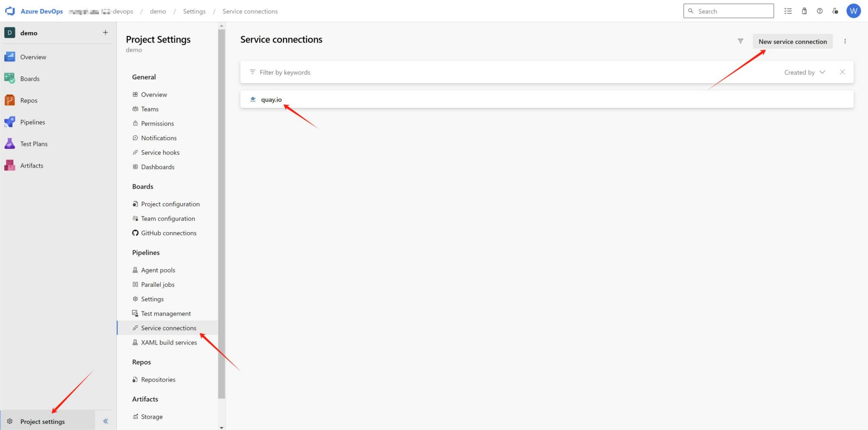Select Agent pools in Project Settings
The image size is (868, 430).
click(x=158, y=270)
